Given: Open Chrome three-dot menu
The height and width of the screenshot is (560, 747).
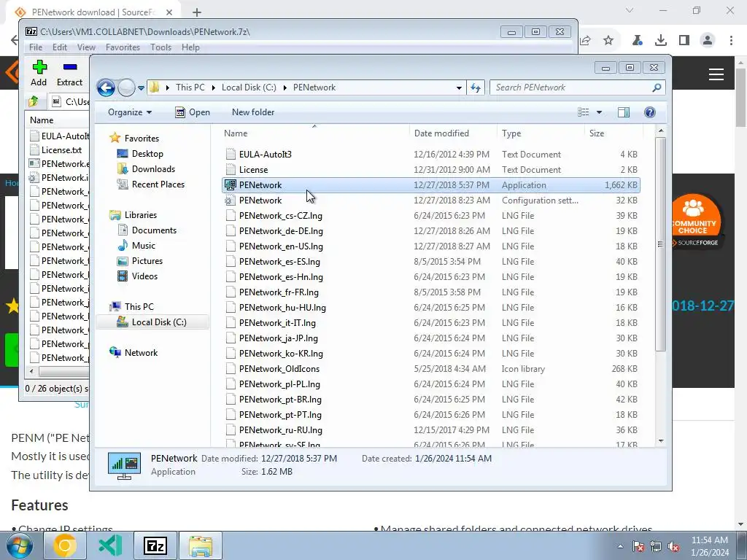Looking at the screenshot, I should 731,41.
